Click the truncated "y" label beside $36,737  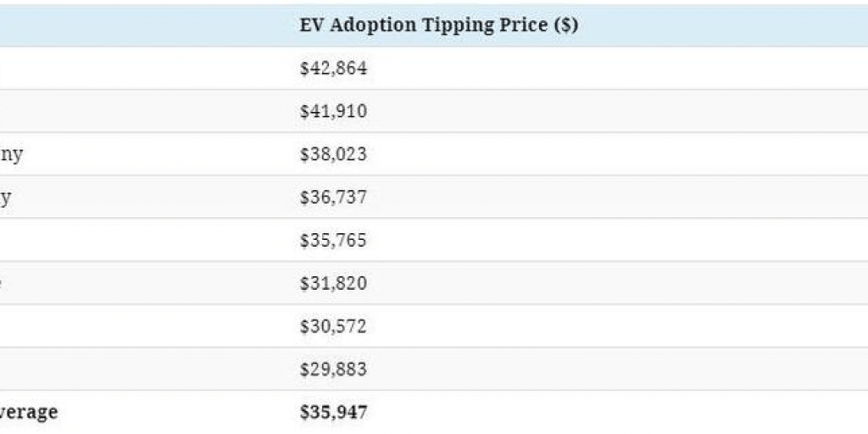click(x=5, y=198)
